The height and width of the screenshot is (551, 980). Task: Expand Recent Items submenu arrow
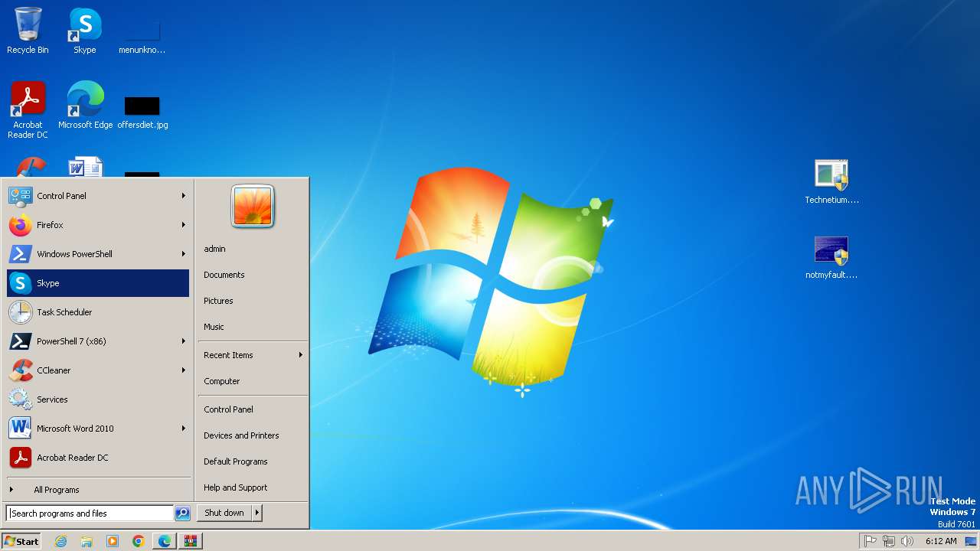click(x=301, y=355)
